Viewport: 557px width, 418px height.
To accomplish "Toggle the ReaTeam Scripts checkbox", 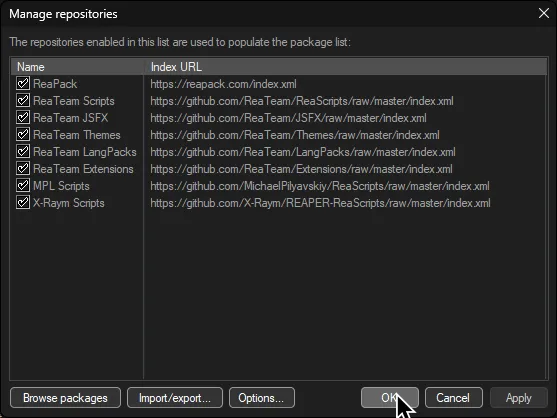I will tap(23, 101).
